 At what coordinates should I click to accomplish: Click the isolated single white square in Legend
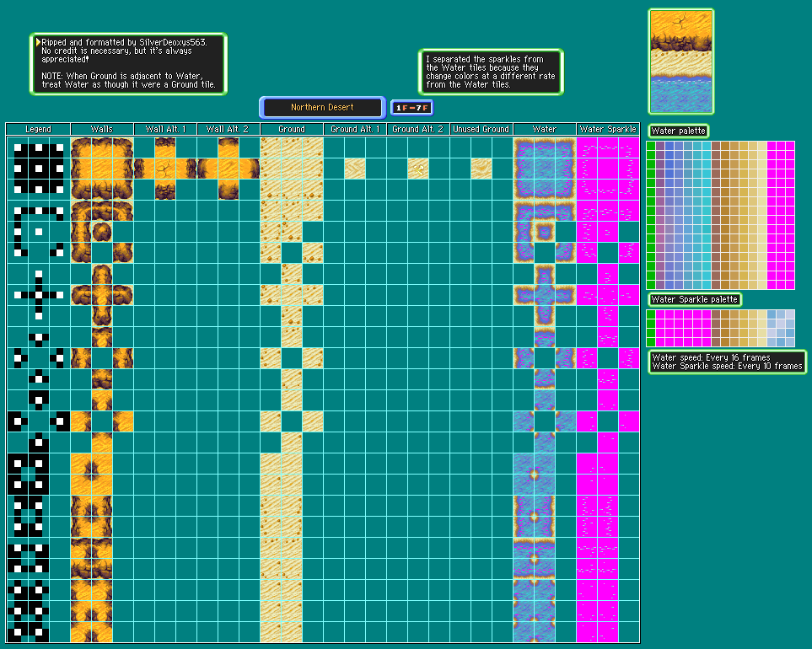pos(39,232)
